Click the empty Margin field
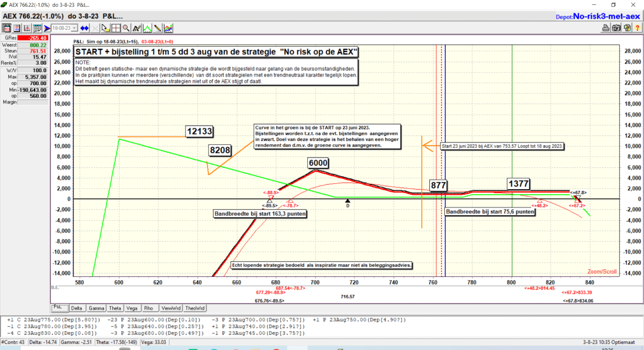This screenshot has width=644, height=350. (32, 102)
